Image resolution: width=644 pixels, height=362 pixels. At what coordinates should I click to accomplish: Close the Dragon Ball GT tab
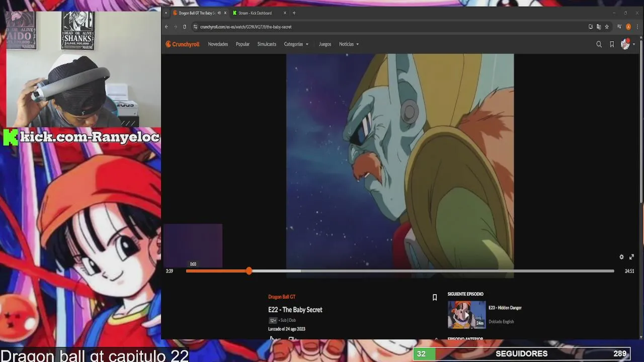coord(225,13)
